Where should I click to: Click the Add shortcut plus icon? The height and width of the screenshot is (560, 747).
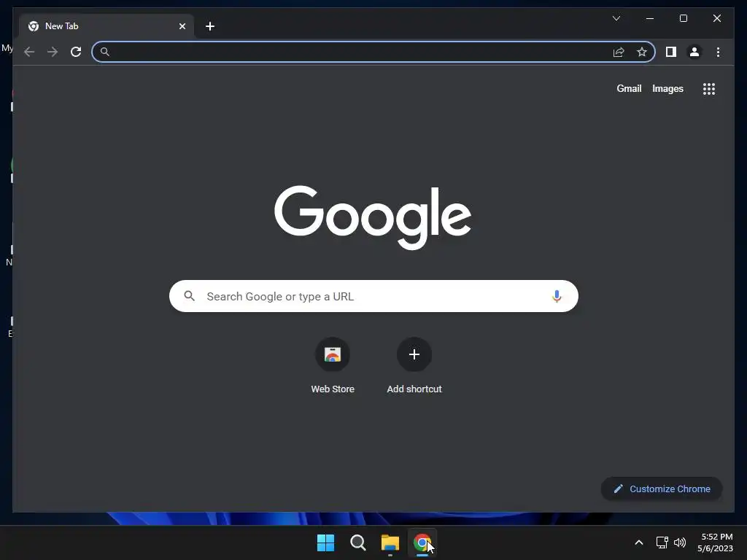pyautogui.click(x=414, y=354)
